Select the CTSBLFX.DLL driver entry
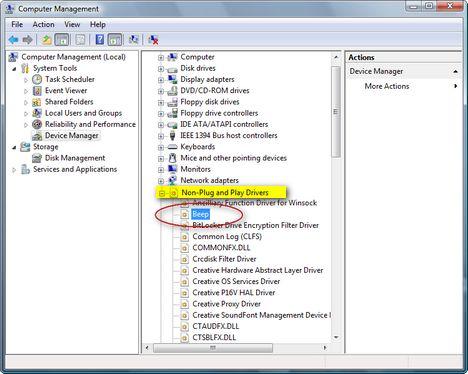 click(x=214, y=337)
